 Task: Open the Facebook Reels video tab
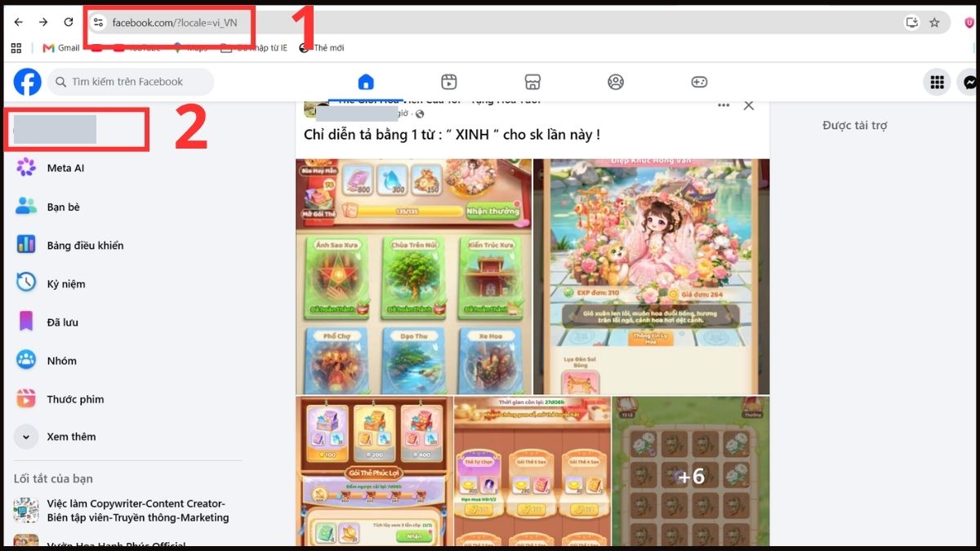pos(448,82)
